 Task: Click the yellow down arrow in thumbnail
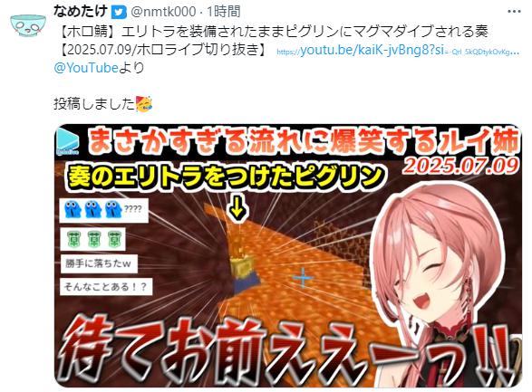pos(237,209)
